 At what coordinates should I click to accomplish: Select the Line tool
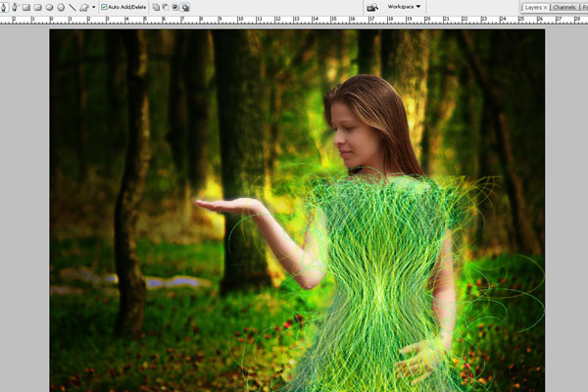(72, 7)
